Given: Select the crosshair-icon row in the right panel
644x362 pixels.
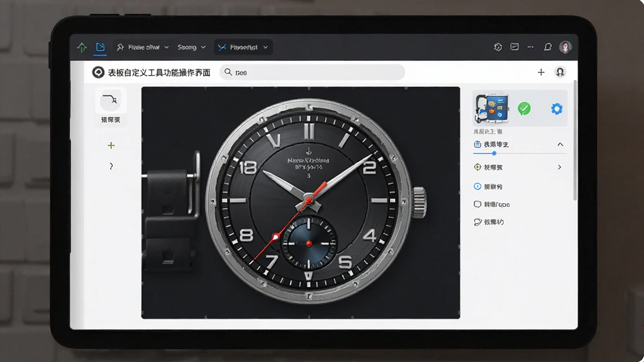Looking at the screenshot, I should click(519, 167).
